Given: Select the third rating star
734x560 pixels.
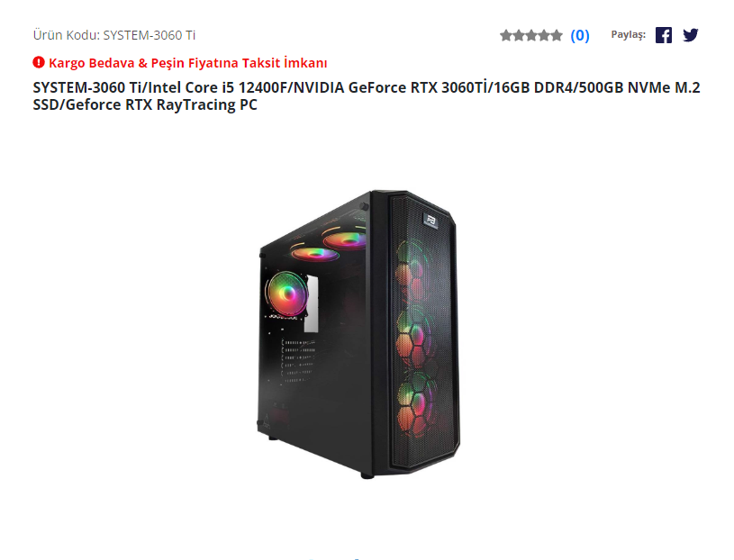Looking at the screenshot, I should [x=531, y=35].
